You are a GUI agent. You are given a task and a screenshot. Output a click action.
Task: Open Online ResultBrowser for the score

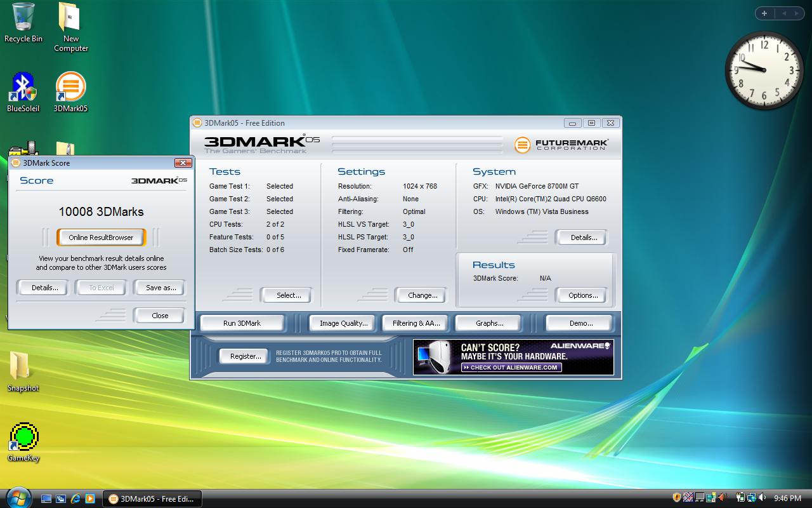pyautogui.click(x=101, y=237)
